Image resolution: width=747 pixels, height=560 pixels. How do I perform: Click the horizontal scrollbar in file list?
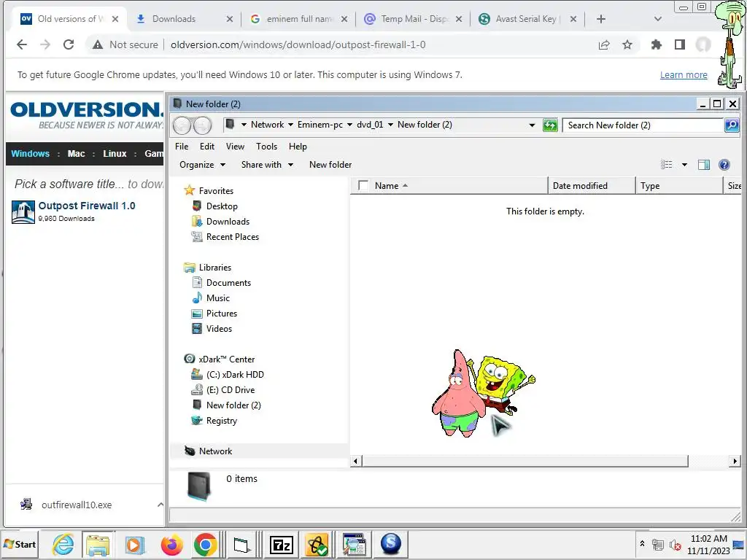click(x=525, y=461)
